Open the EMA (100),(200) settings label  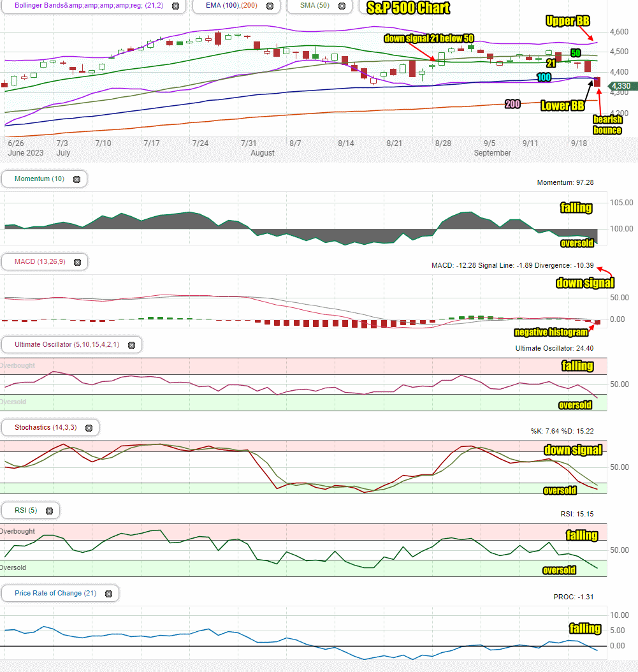pyautogui.click(x=232, y=6)
